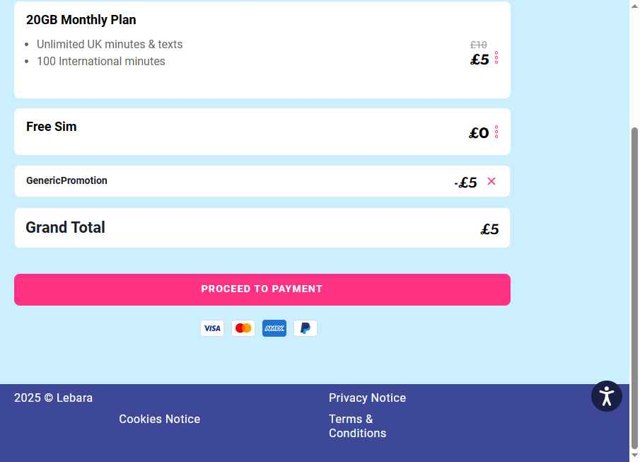640x462 pixels.
Task: Open the 20GB Monthly Plan options menu
Action: 496,58
